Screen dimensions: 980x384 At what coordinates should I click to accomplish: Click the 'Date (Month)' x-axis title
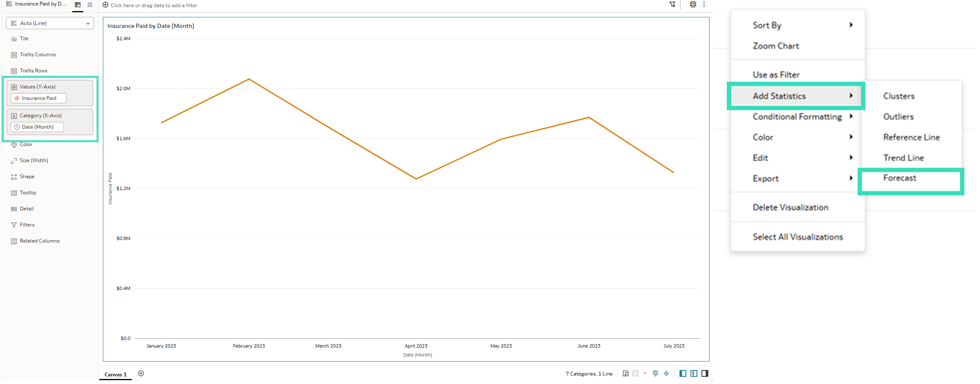pyautogui.click(x=418, y=355)
